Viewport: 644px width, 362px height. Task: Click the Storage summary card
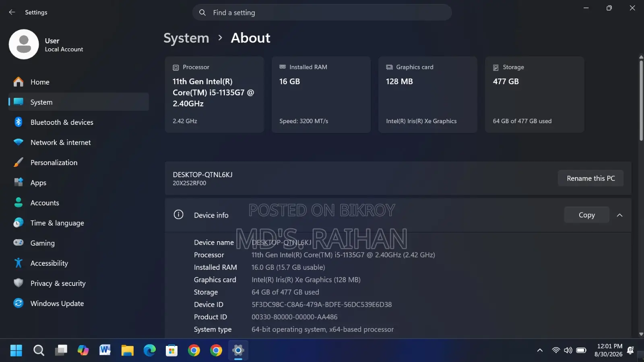tap(535, 95)
